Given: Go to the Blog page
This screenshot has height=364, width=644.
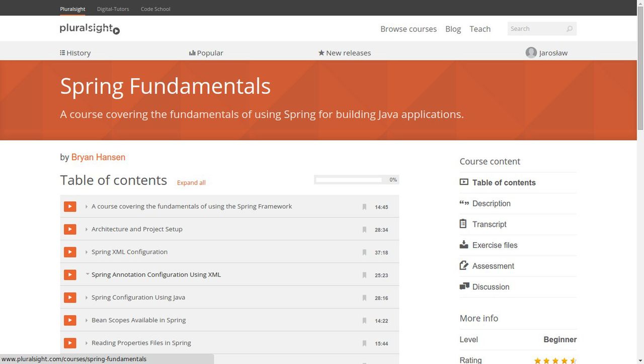Looking at the screenshot, I should point(453,29).
